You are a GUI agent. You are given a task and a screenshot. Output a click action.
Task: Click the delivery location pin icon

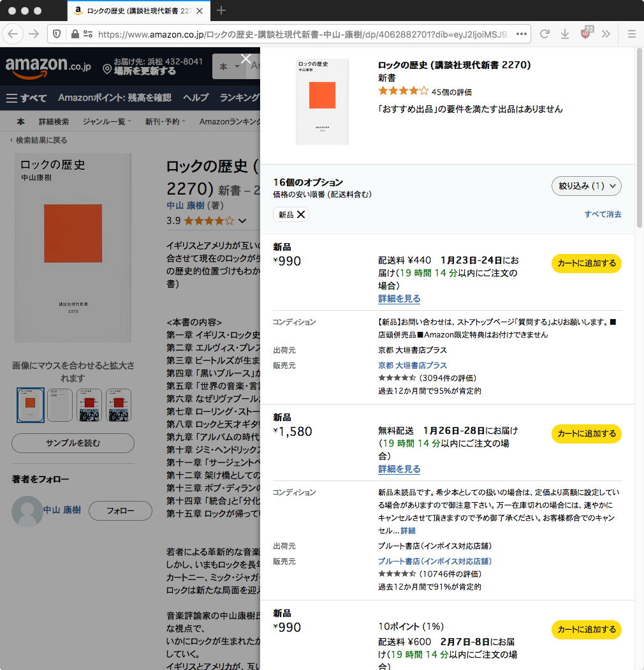[107, 69]
